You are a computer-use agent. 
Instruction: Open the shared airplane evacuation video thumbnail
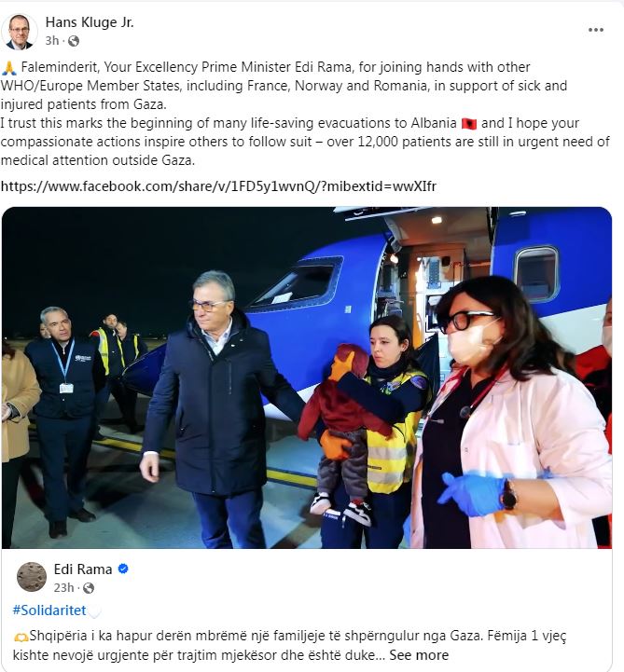(x=307, y=377)
